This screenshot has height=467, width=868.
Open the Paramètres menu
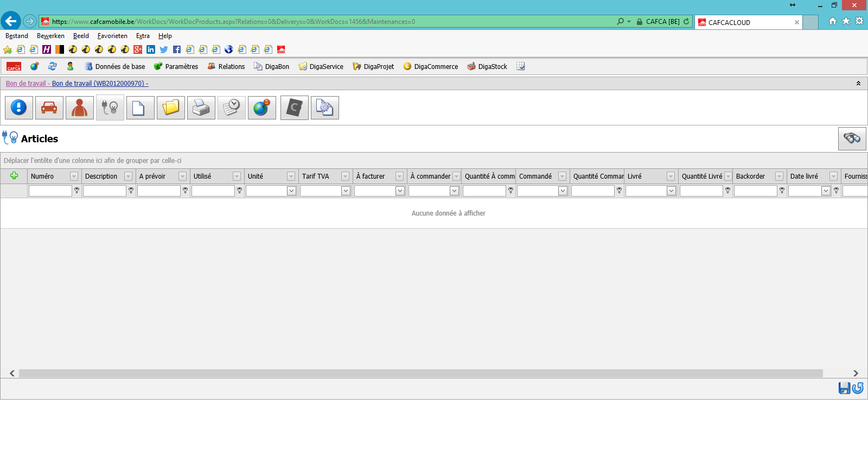coord(176,66)
